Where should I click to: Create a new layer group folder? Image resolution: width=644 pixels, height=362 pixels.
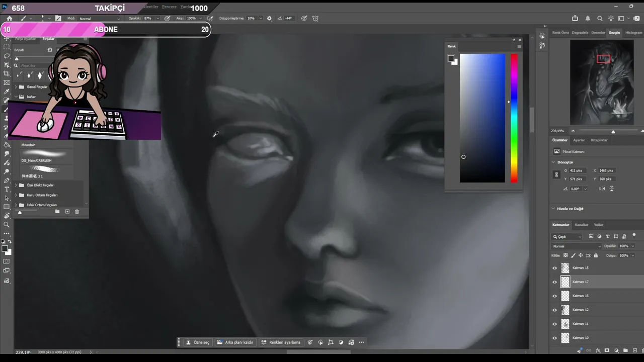(625, 350)
